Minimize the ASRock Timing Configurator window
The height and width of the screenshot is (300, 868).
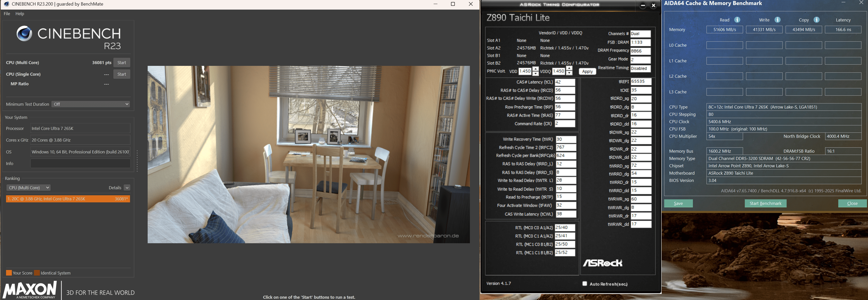click(x=642, y=5)
